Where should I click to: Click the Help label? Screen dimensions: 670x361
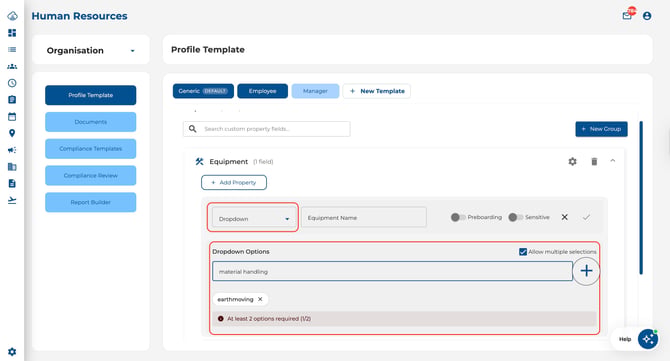pos(625,339)
